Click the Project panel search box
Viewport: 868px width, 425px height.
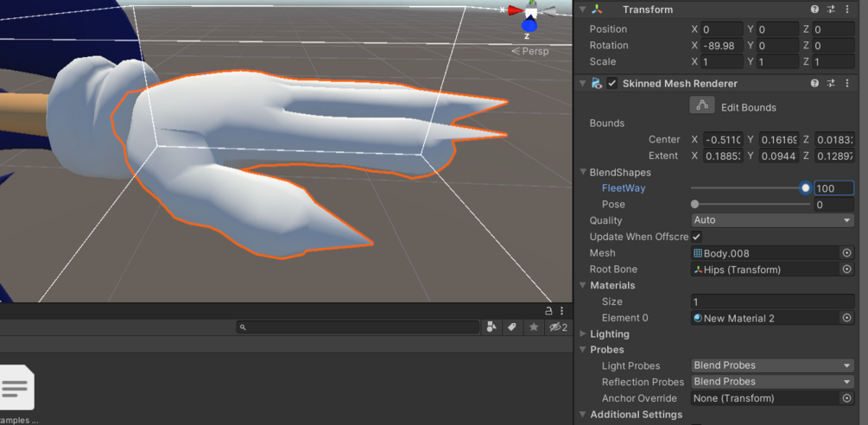(x=358, y=327)
